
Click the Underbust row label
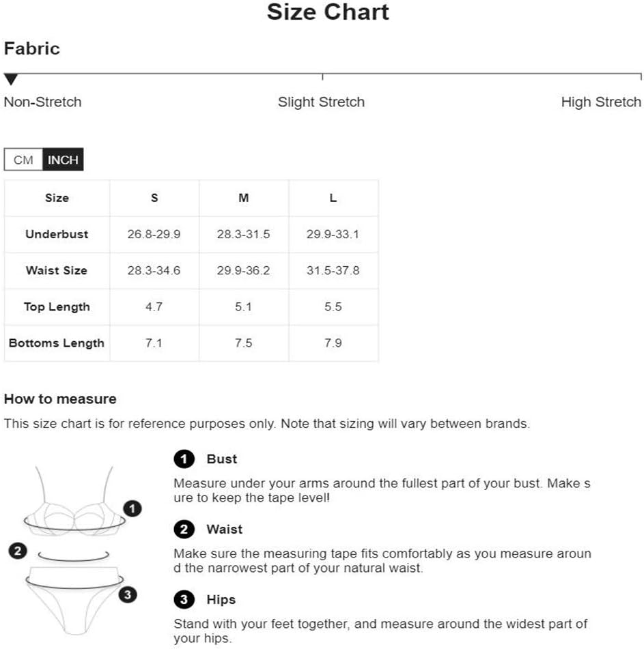click(x=57, y=234)
